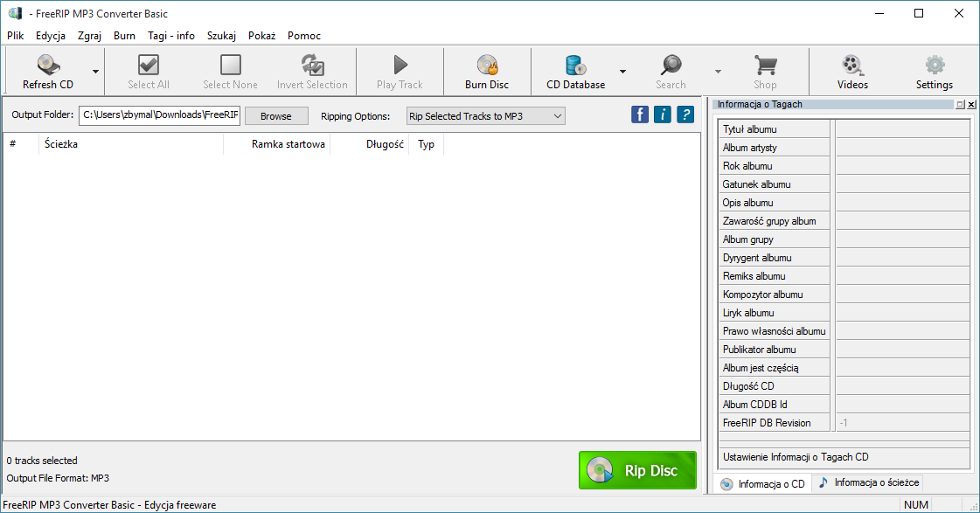This screenshot has height=513, width=980.
Task: Click the Gatunek albumu value field
Action: pos(902,184)
